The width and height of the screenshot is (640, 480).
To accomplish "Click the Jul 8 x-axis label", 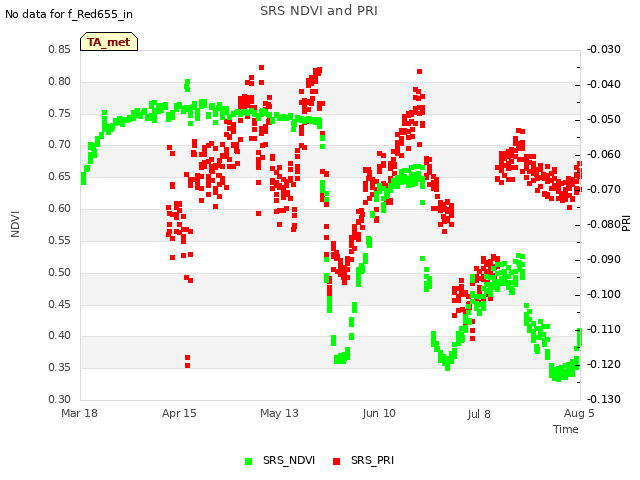I will (479, 414).
